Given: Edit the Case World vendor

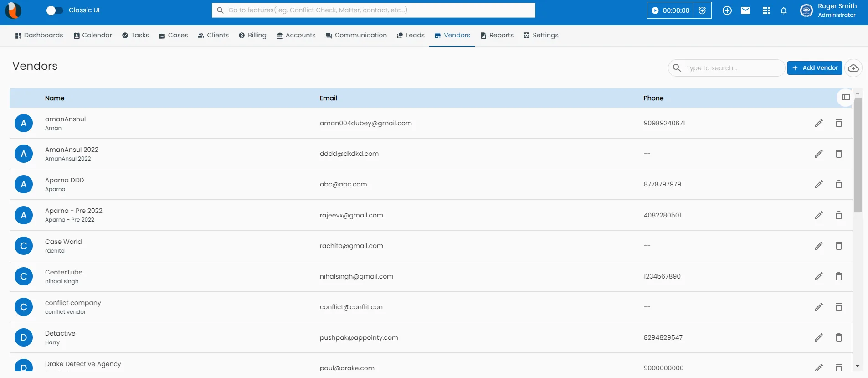Looking at the screenshot, I should pyautogui.click(x=819, y=246).
